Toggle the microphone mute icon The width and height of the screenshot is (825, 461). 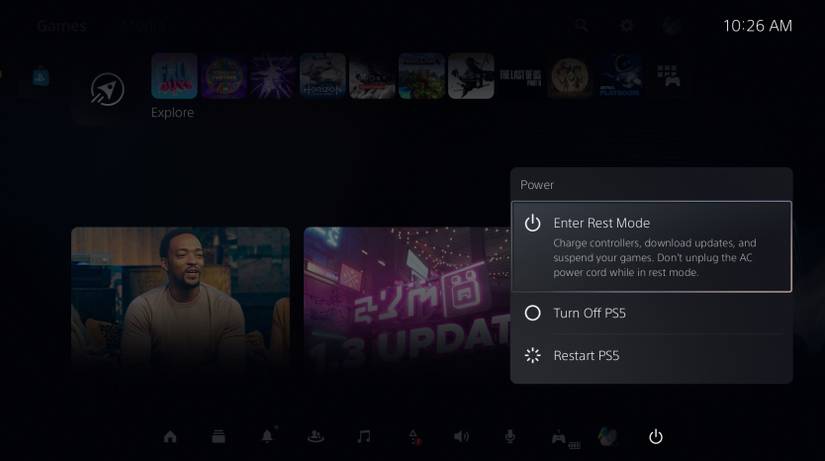[510, 437]
